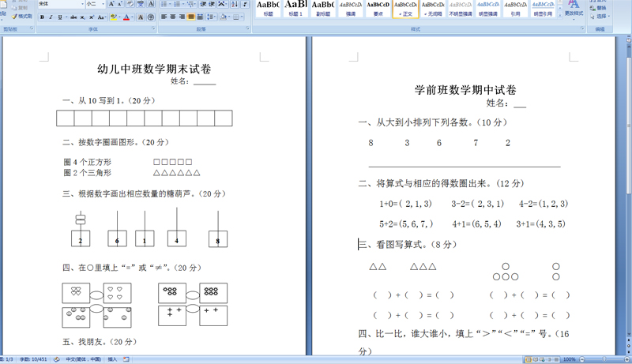The width and height of the screenshot is (632, 364).
Task: Click the zoom slider control
Action: [604, 359]
